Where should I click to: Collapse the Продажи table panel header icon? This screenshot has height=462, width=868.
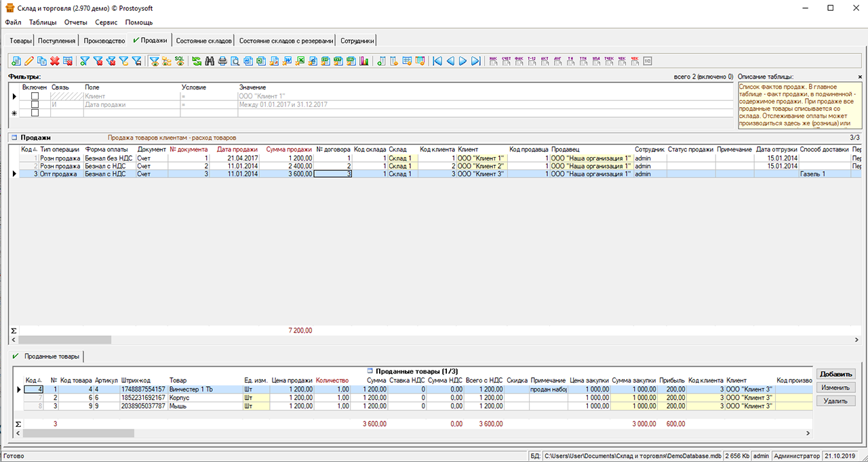(14, 138)
